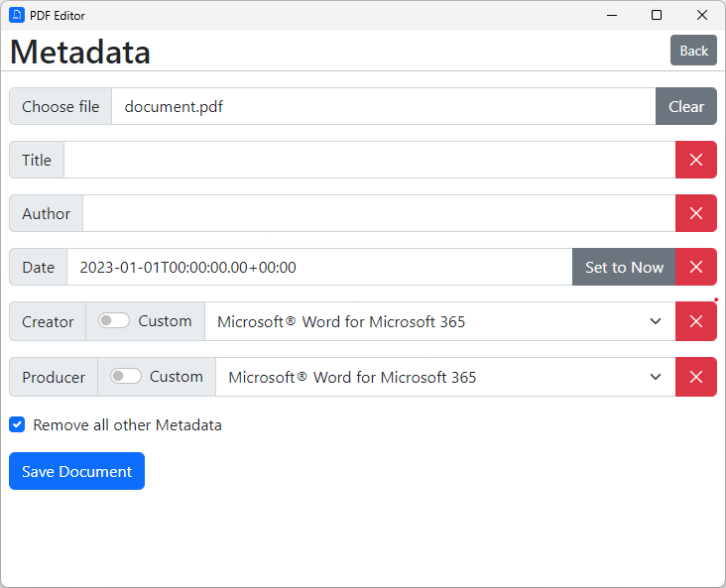The image size is (726, 588).
Task: Set the date to now
Action: (x=624, y=267)
